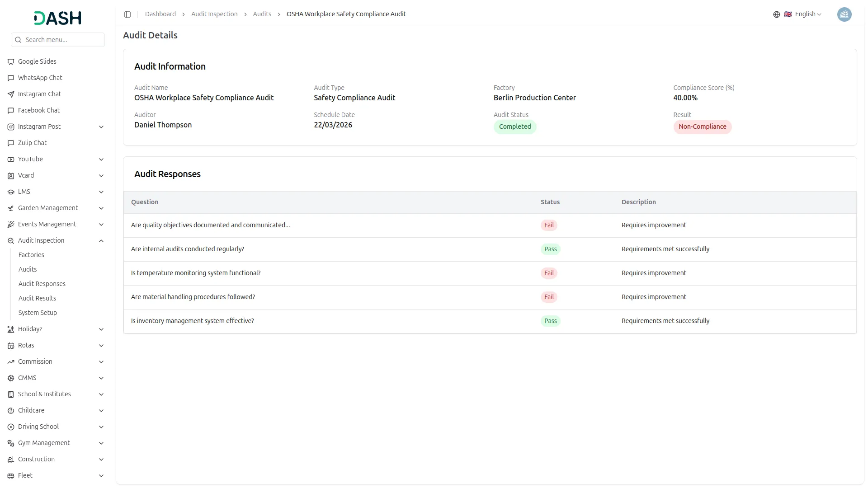Viewport: 868px width, 488px height.
Task: Expand the YouTube menu chevron
Action: click(101, 160)
